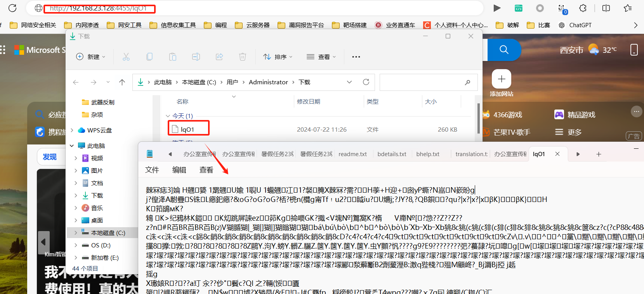644x294 pixels.
Task: Click the blue Bing search button
Action: (x=504, y=50)
